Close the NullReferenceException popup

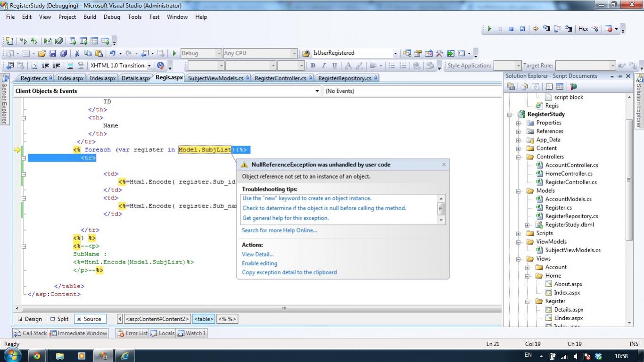coord(444,165)
